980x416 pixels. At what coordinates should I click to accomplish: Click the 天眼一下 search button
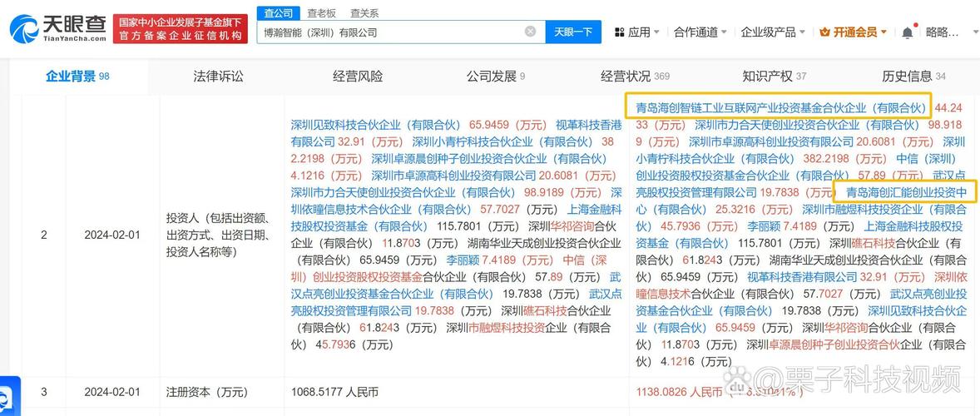pyautogui.click(x=573, y=32)
